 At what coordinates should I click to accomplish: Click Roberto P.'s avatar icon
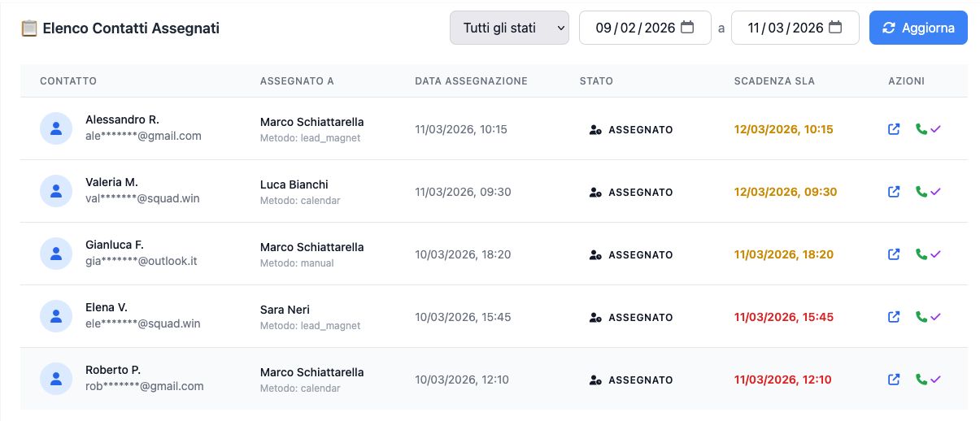tap(56, 380)
